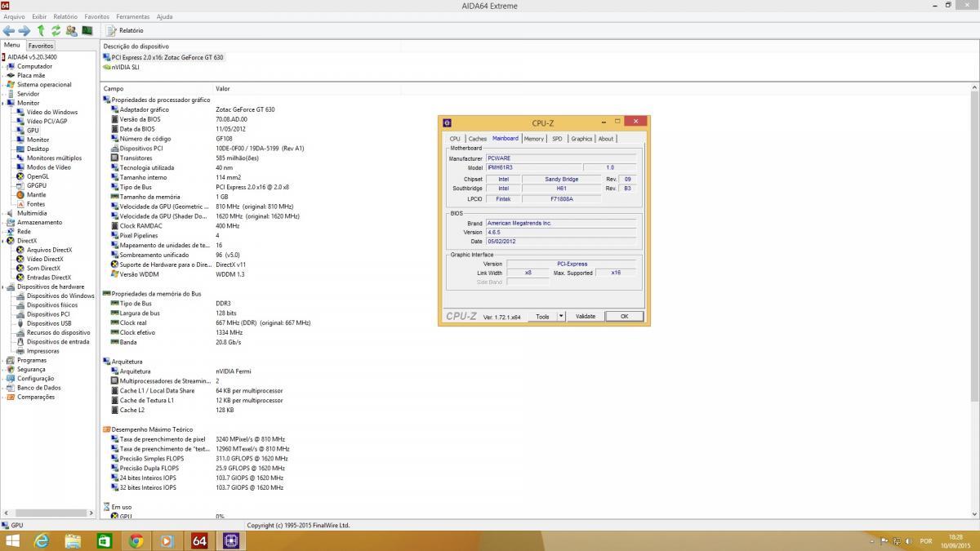Open the Tools dropdown arrow in CPU-Z
Viewport: 980px width, 551px height.
561,316
